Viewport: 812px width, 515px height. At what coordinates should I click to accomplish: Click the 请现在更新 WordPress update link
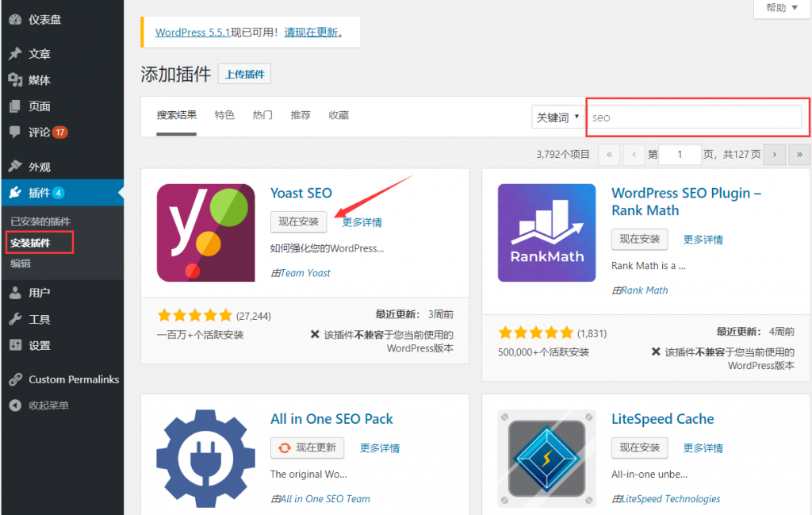click(312, 33)
